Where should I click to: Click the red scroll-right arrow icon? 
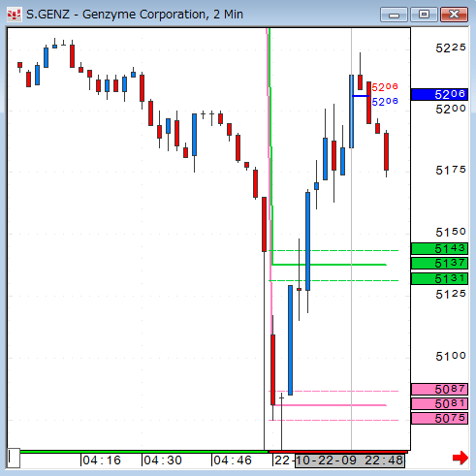coord(460,458)
